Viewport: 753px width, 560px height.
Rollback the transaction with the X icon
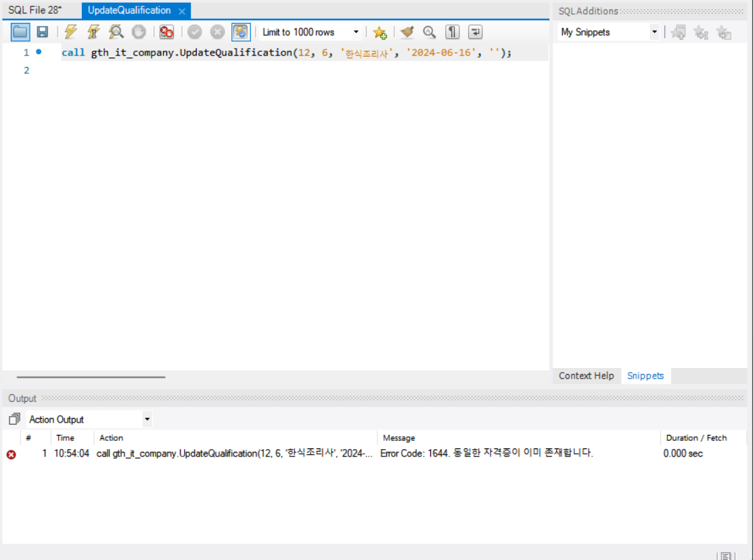(217, 32)
